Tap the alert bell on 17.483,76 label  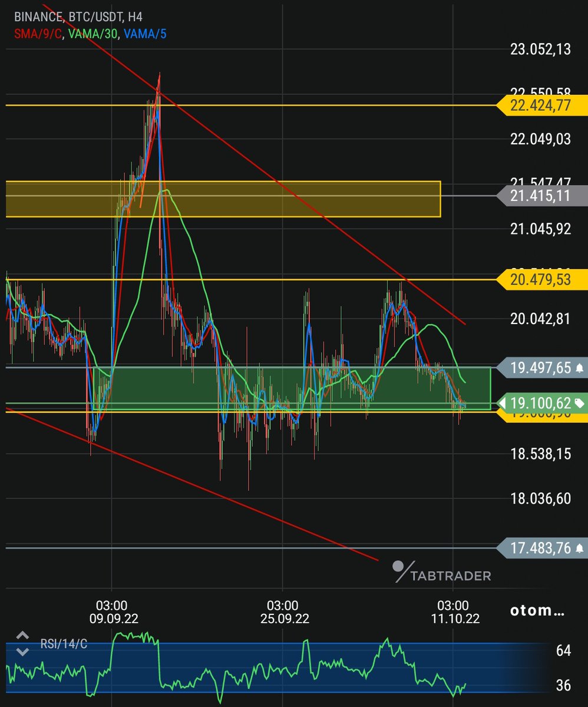579,548
